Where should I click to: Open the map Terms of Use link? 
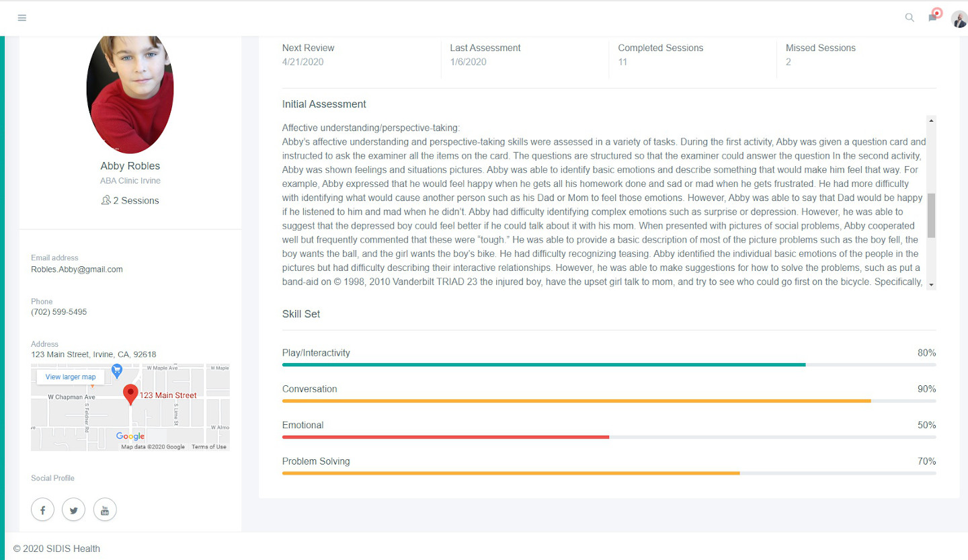209,447
